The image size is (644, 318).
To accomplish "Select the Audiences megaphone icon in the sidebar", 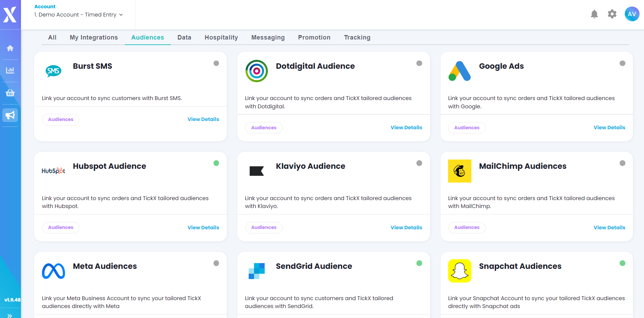I will point(10,115).
